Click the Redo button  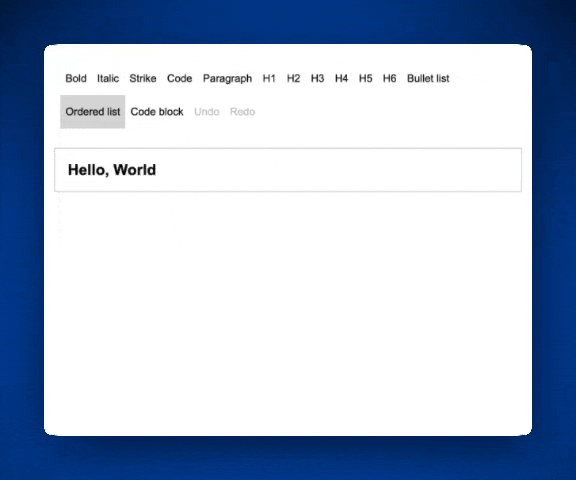(242, 112)
